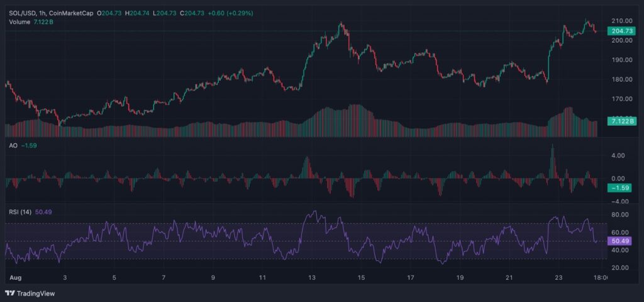Click the 15 date label on time axis

[362, 277]
